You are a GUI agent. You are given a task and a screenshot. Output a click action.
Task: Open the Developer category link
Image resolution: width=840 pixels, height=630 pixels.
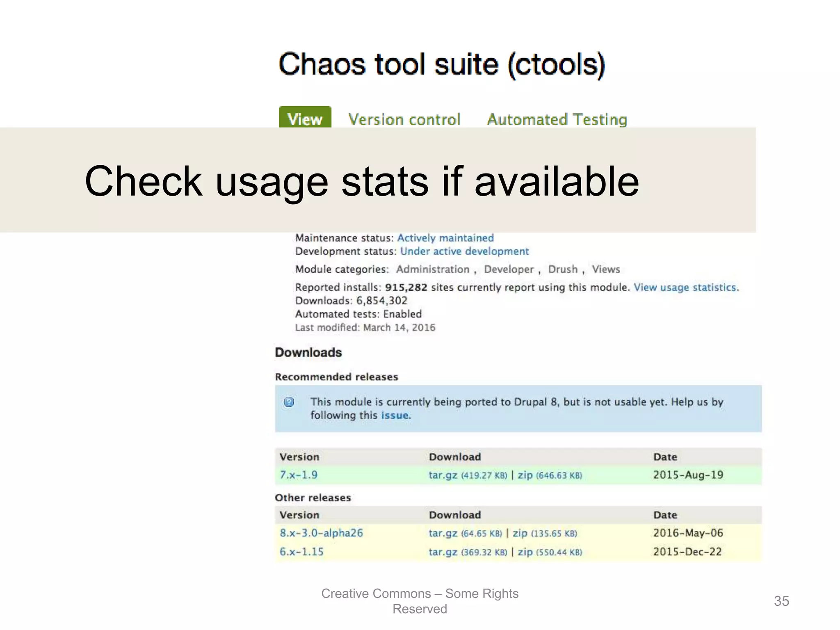point(509,269)
